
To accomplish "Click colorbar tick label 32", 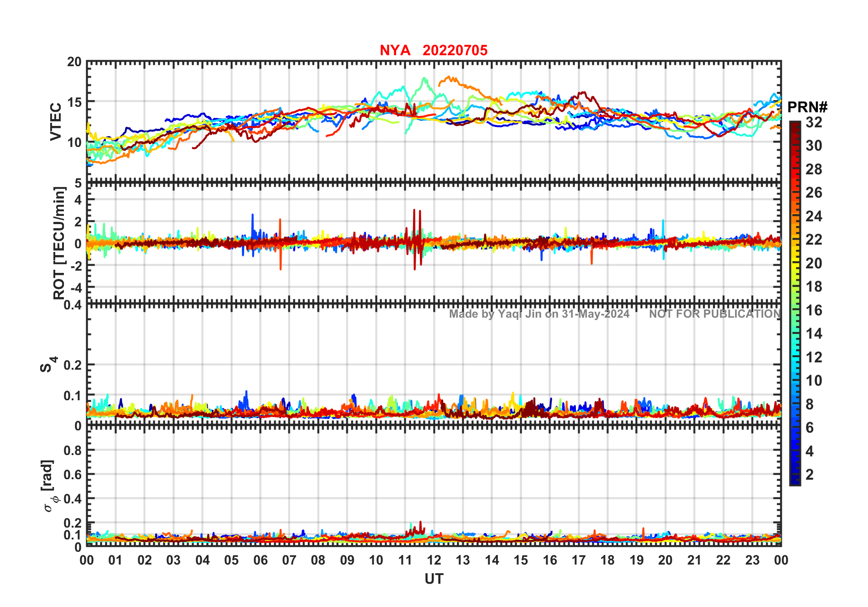I will tap(814, 122).
